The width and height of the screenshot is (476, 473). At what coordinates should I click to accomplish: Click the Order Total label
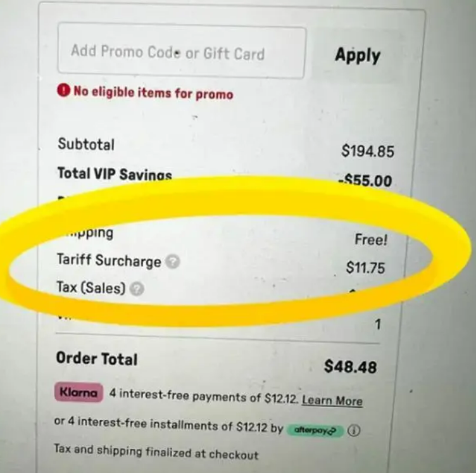point(97,358)
